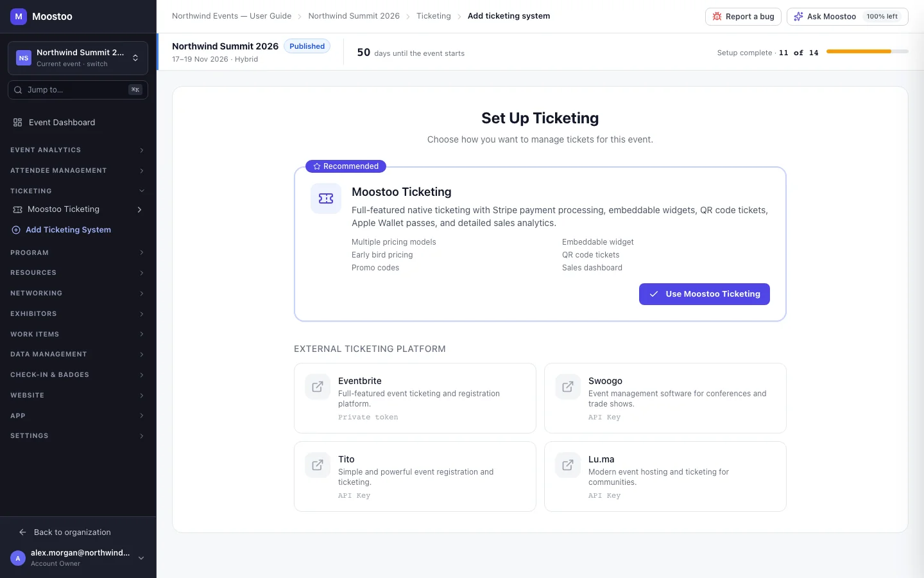Click the 'Set Up Ticketing' heading
Screen dimensions: 924x578
[x=540, y=118]
